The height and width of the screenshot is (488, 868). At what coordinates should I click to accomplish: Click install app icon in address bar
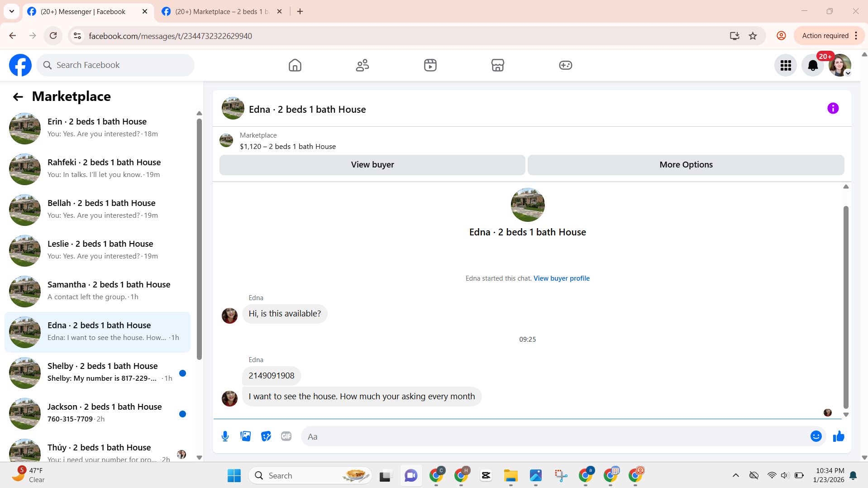(734, 36)
